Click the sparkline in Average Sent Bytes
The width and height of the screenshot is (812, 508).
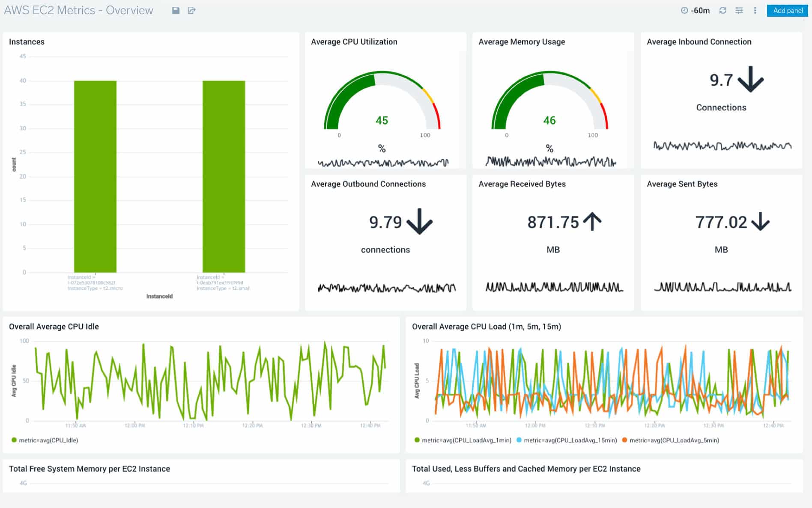(x=722, y=287)
